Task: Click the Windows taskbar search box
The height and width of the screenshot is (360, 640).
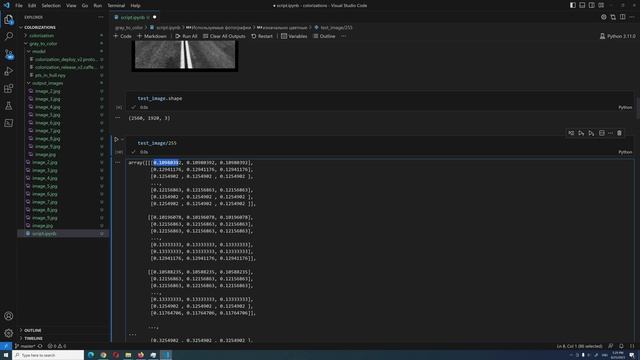Action: (48, 355)
